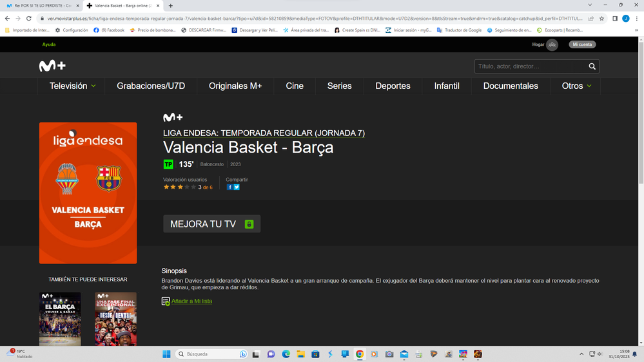The image size is (644, 362).
Task: Expand the Televisión dropdown menu
Action: pos(73,86)
